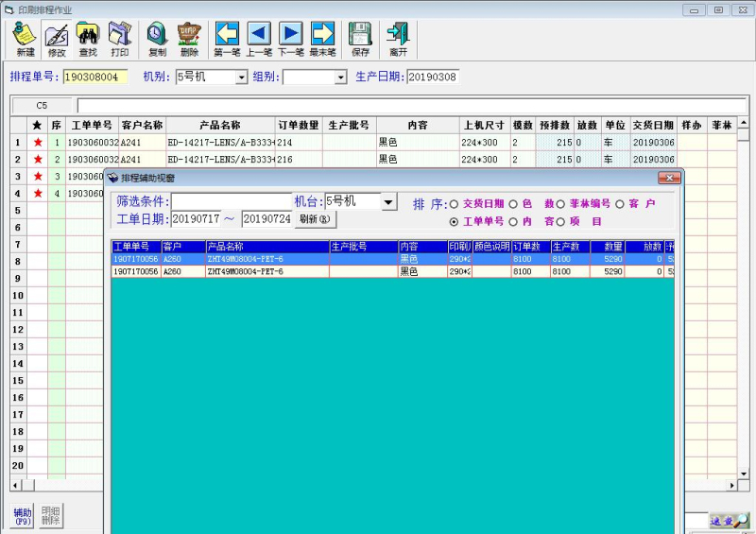Click the 打印 (Print) toolbar icon
The image size is (756, 534).
(x=120, y=40)
